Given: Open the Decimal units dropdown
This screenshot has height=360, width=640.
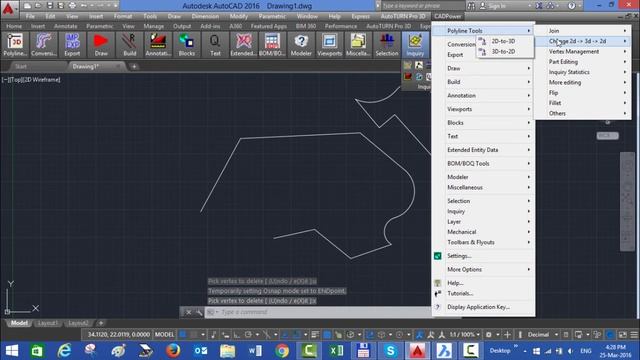Looking at the screenshot, I should 543,335.
